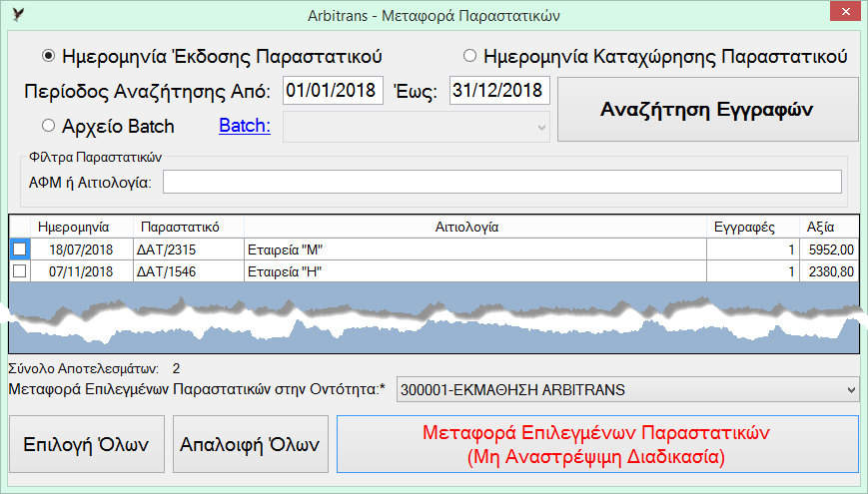Close the Arbitrans window
868x494 pixels.
(x=845, y=11)
